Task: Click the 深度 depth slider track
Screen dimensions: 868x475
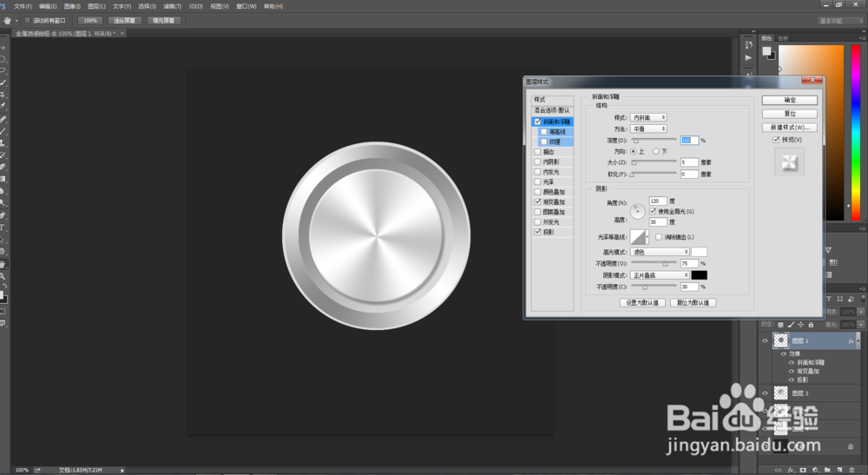Action: (654, 140)
